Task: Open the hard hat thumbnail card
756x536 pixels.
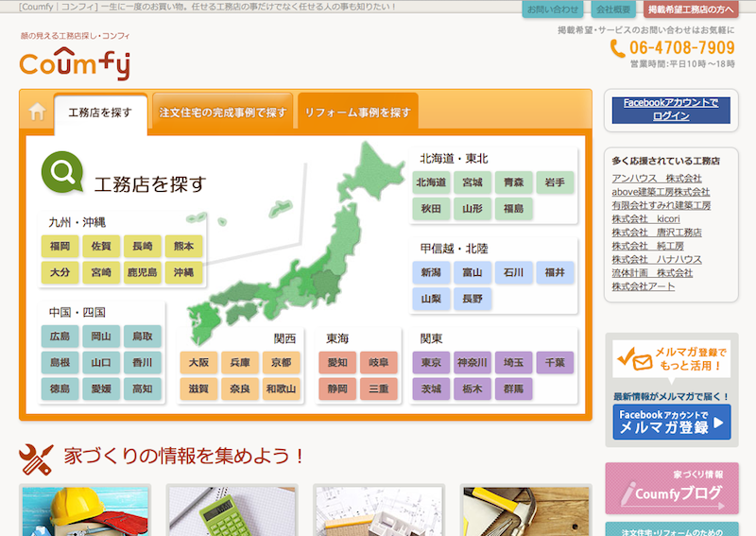Action: point(85,510)
